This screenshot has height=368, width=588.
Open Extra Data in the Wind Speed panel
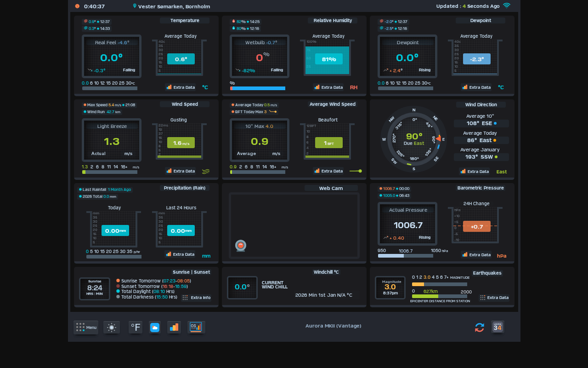tap(181, 171)
